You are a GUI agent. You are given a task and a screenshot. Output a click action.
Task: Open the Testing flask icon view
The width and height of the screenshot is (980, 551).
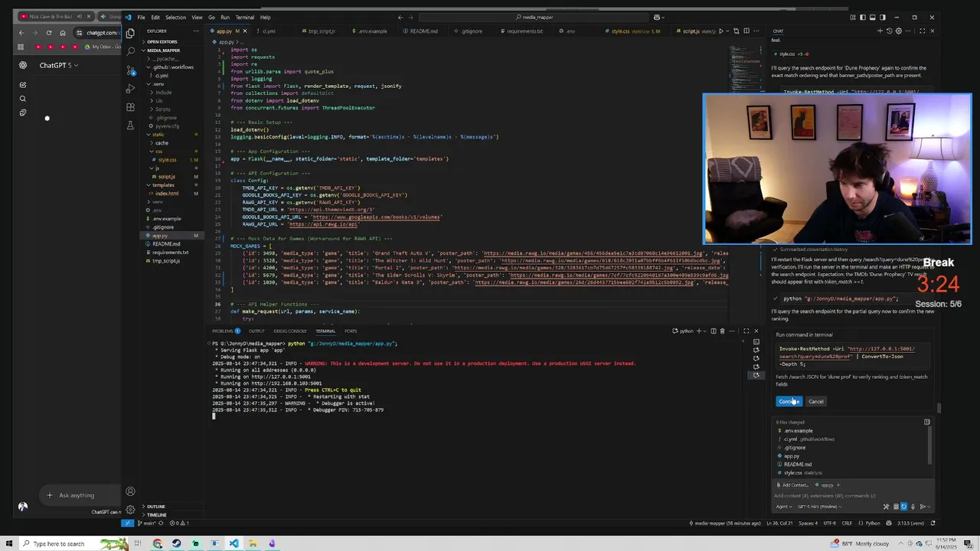coord(130,126)
